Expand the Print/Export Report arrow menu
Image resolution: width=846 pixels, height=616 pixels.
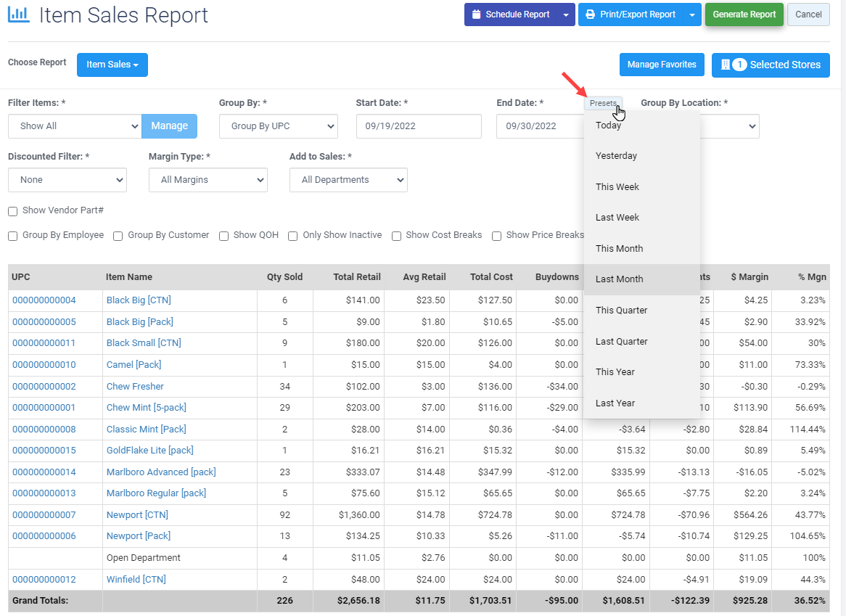click(x=692, y=15)
